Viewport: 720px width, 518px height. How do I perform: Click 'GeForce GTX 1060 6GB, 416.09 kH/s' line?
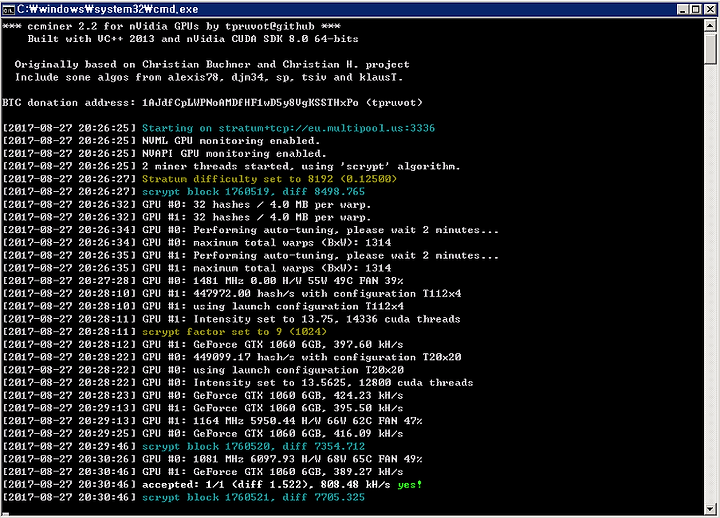[x=203, y=434]
